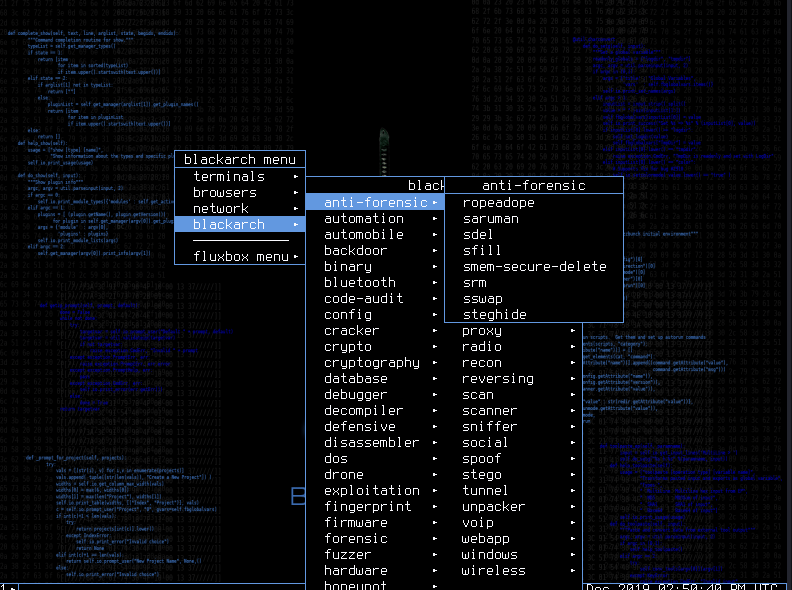The image size is (792, 590).
Task: Open the dos category
Action: [375, 459]
